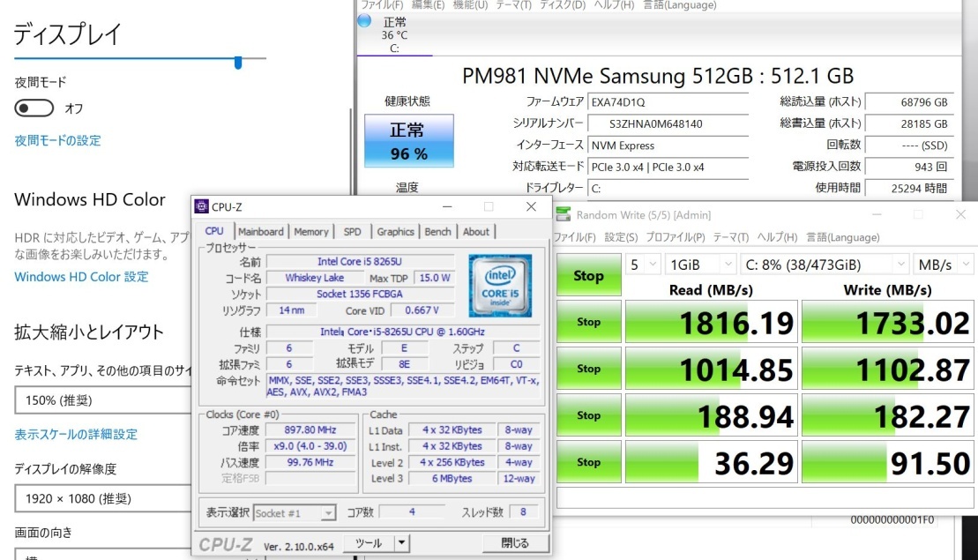
Task: Close the CPU-Z window
Action: [531, 206]
